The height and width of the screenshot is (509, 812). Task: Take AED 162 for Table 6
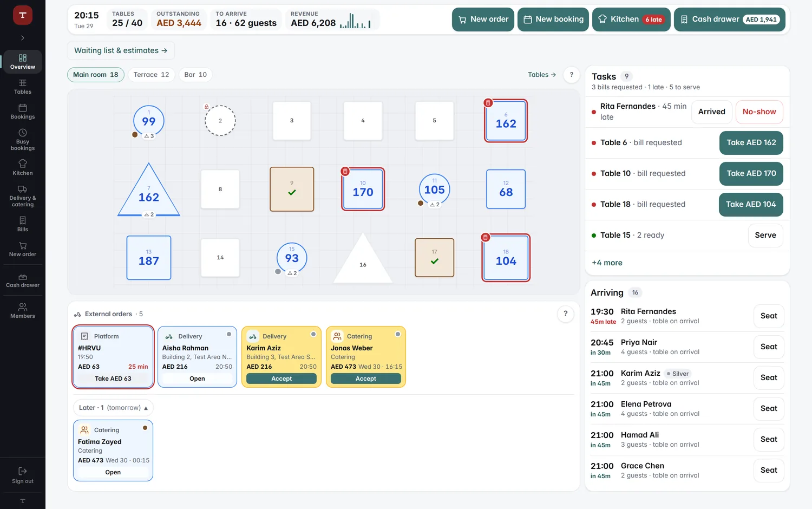click(751, 143)
